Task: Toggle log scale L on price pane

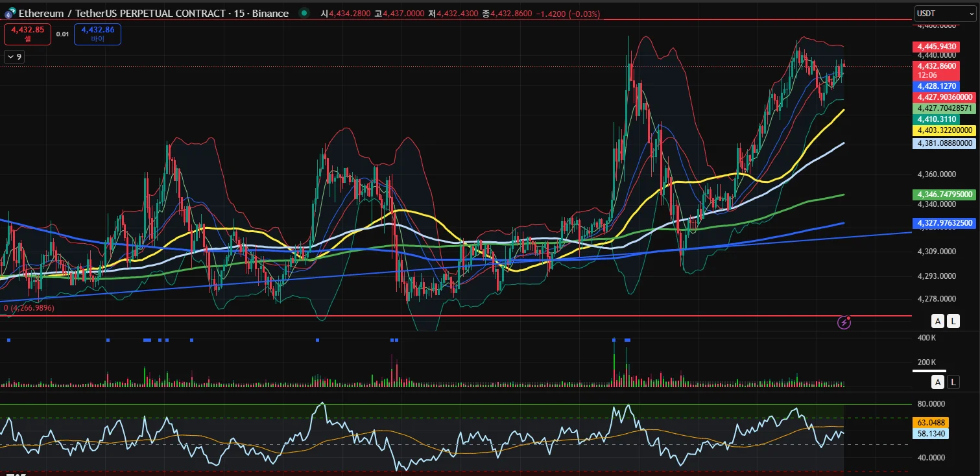Action: [x=953, y=320]
